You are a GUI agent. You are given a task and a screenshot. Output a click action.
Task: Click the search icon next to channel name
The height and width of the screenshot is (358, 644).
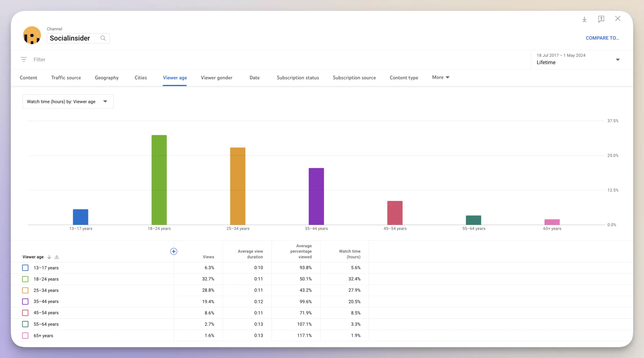point(103,38)
